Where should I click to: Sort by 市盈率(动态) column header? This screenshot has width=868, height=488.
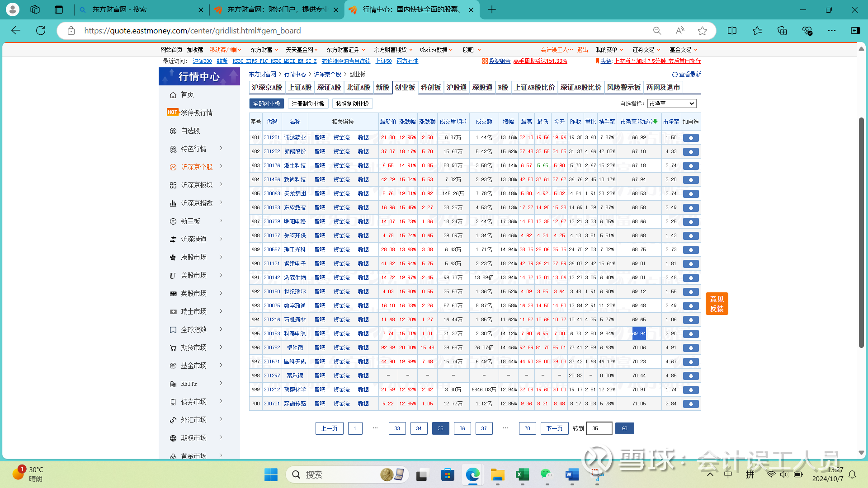[x=639, y=122]
